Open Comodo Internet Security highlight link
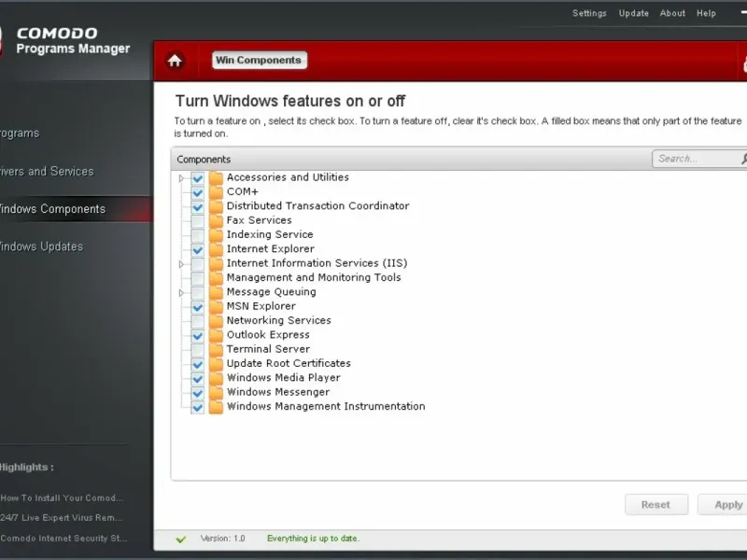Screen dimensions: 747x560 [x=63, y=539]
